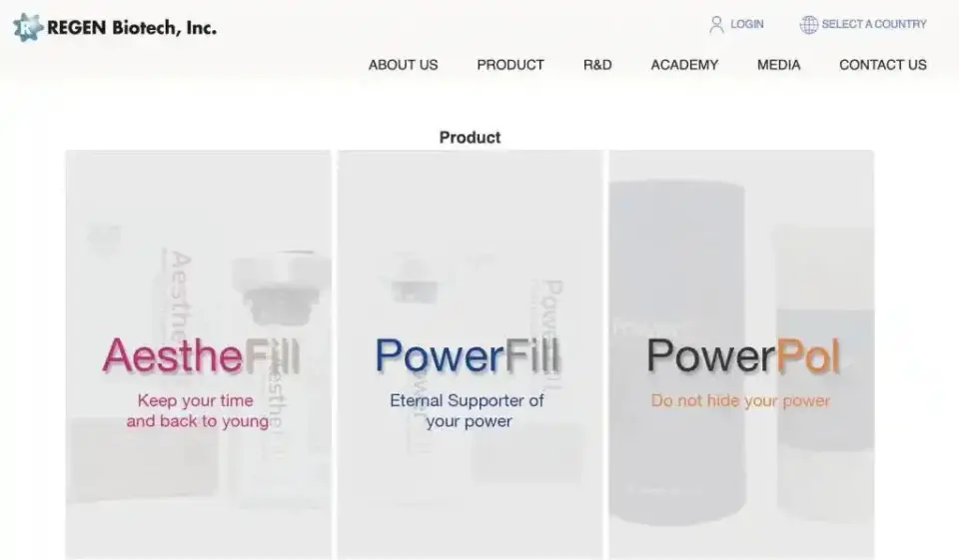Open the PowerPol product card
Screen dimensions: 959x560
[741, 354]
